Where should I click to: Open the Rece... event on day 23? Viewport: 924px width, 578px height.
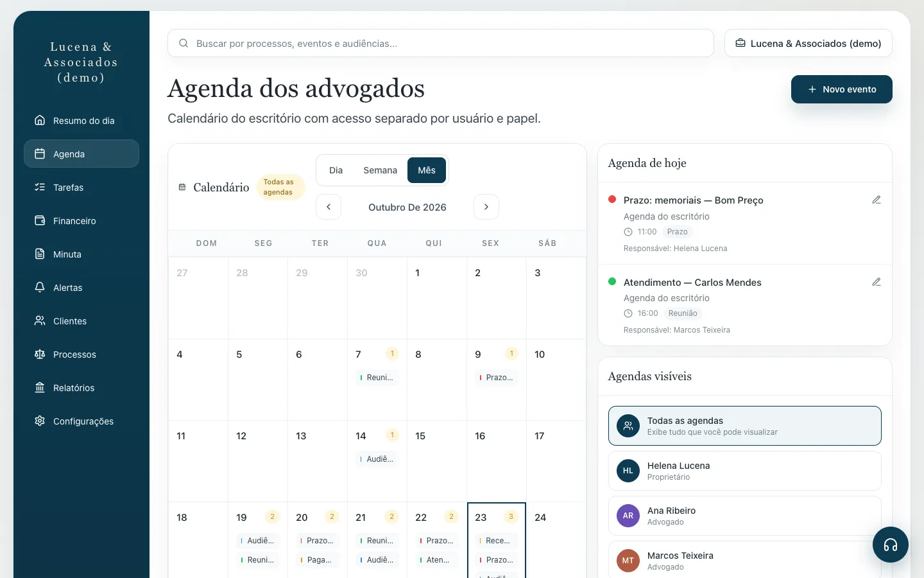497,541
